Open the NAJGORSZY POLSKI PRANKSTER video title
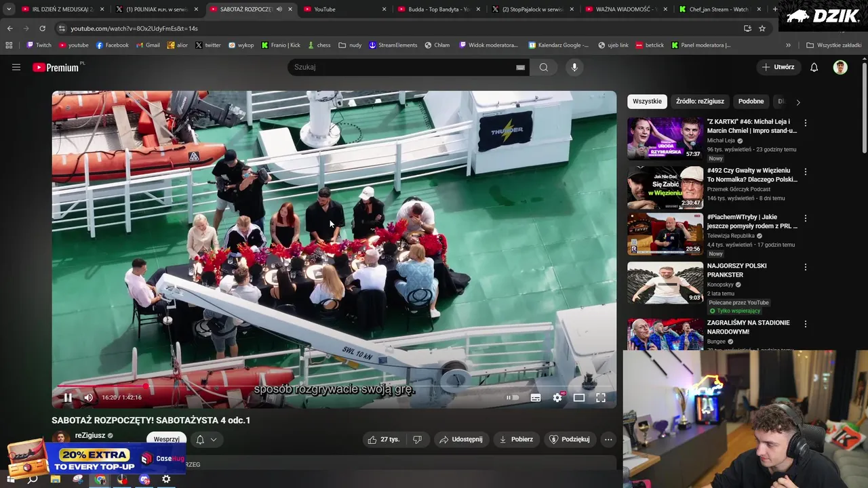 click(x=736, y=270)
